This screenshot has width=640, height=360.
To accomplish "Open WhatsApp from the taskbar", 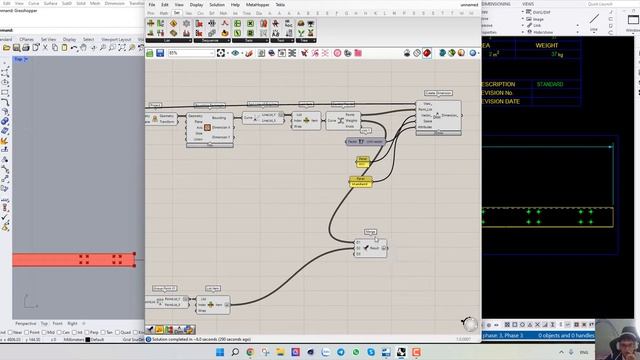I will pos(356,352).
